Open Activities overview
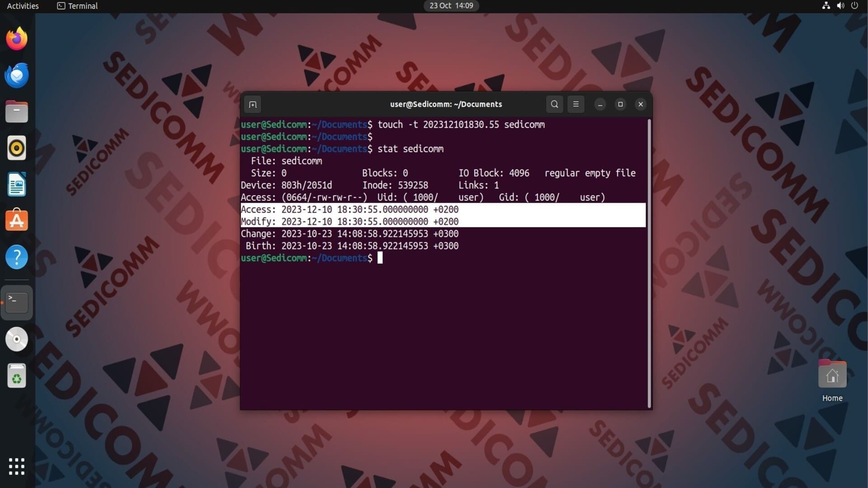Image resolution: width=868 pixels, height=488 pixels. coord(23,6)
